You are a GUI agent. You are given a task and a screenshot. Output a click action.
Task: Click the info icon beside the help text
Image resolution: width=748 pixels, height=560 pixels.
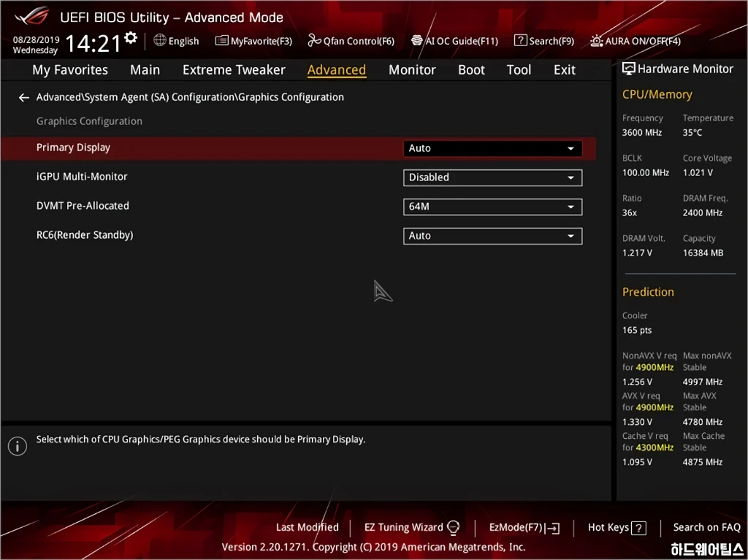(18, 447)
